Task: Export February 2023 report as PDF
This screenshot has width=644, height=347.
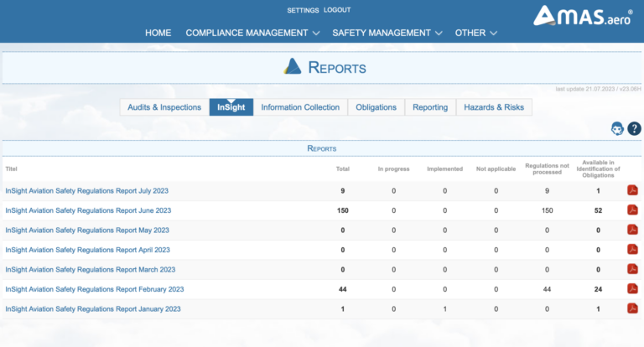Action: (x=632, y=288)
